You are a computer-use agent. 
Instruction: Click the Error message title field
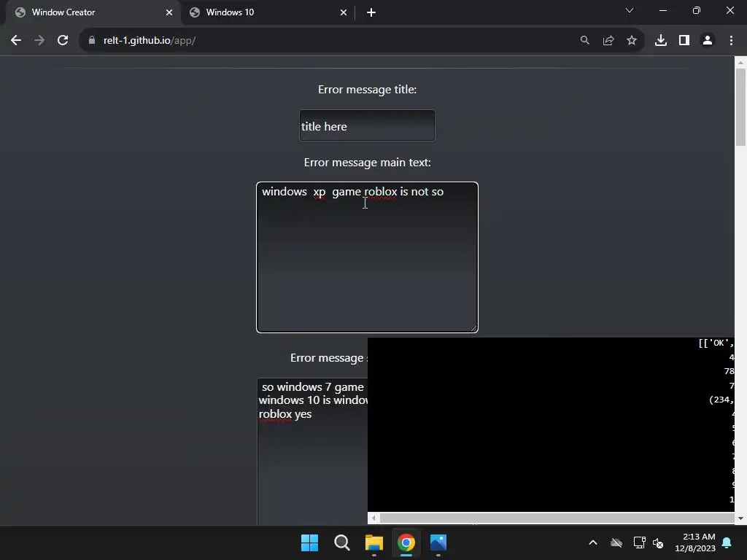coord(367,125)
